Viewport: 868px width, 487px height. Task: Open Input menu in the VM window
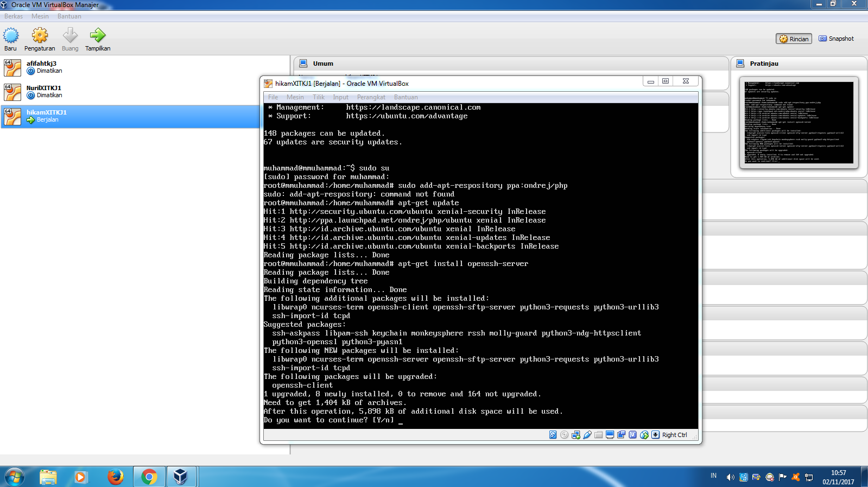[x=341, y=97]
